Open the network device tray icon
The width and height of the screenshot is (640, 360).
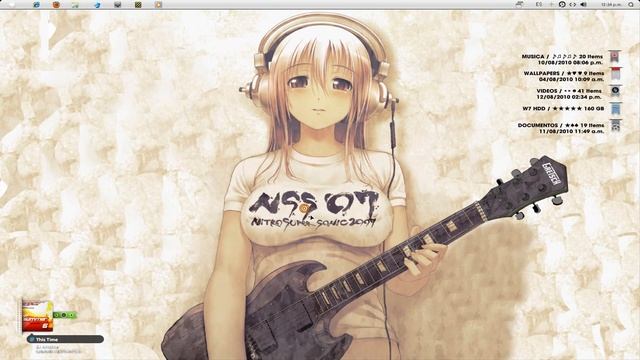pyautogui.click(x=520, y=4)
